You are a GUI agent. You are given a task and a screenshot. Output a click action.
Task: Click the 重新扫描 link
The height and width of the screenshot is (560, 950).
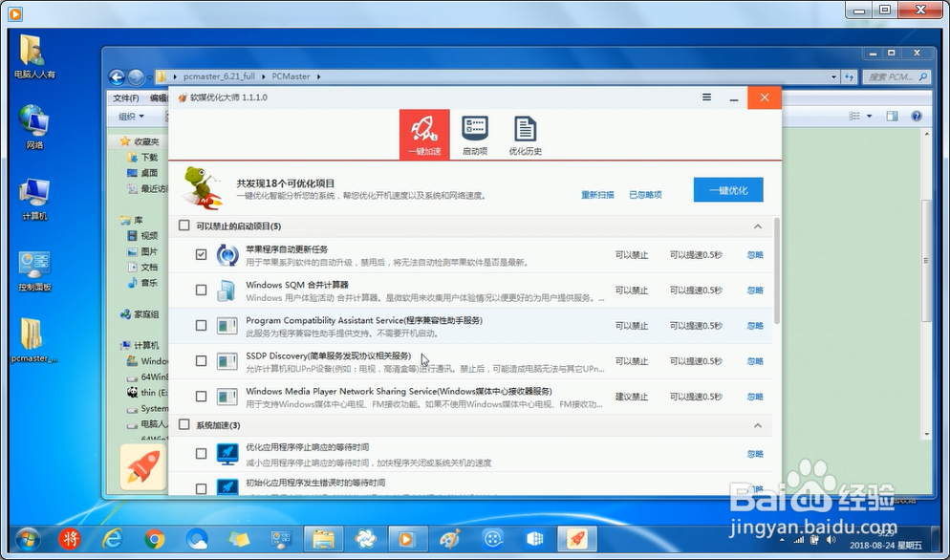pos(597,195)
